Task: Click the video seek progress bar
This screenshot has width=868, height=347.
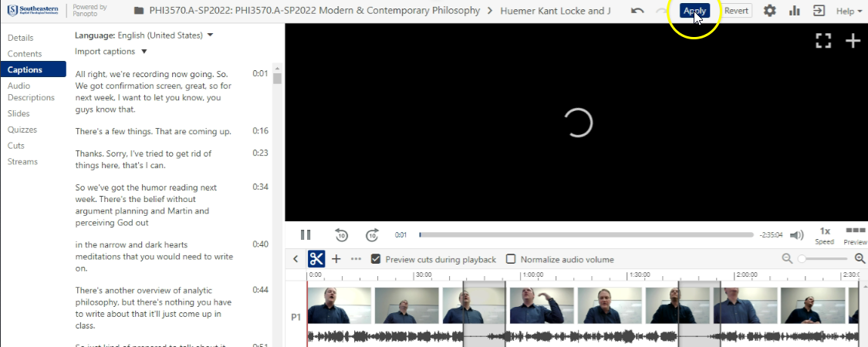Action: pyautogui.click(x=586, y=234)
